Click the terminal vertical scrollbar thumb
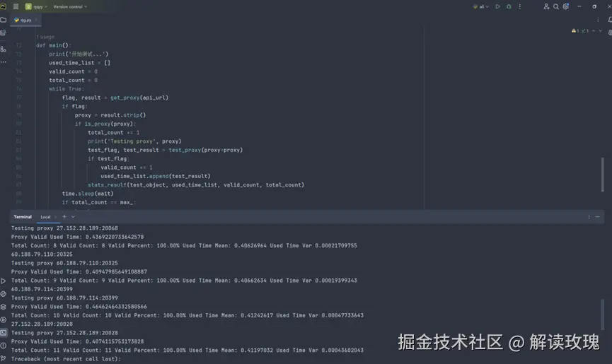The height and width of the screenshot is (364, 612). 602,314
